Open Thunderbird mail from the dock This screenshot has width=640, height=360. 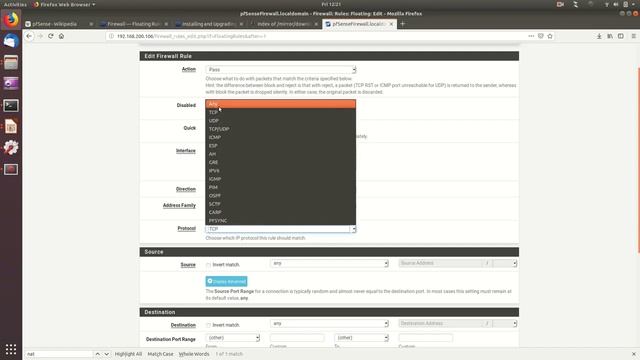[x=11, y=41]
